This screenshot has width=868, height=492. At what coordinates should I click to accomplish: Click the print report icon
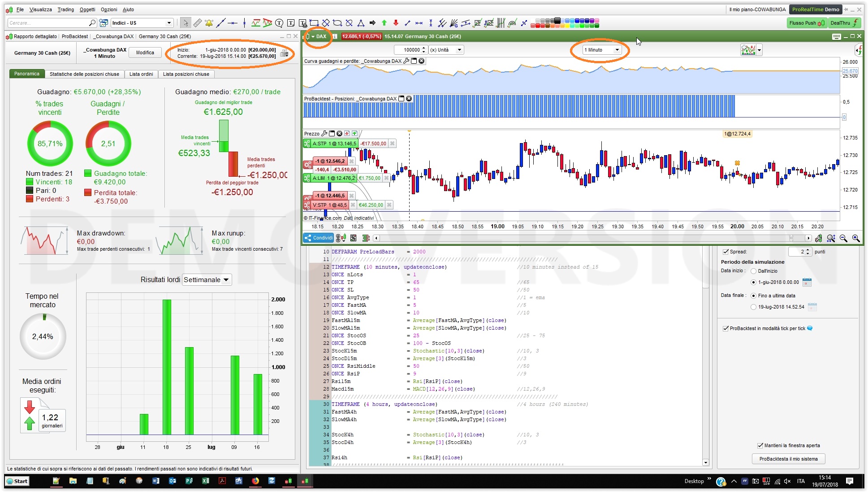pos(284,53)
